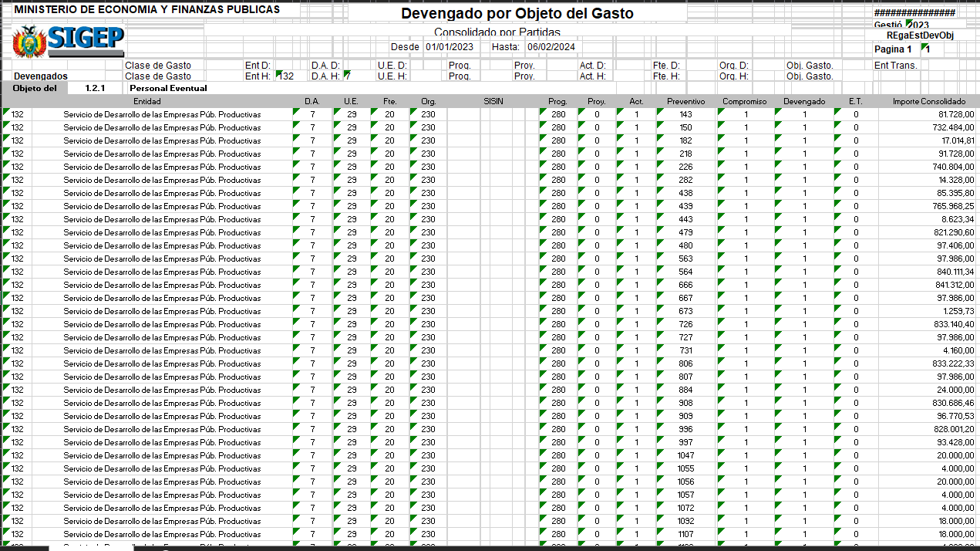Click the Devengado por Objeto del Gasto title

point(517,14)
